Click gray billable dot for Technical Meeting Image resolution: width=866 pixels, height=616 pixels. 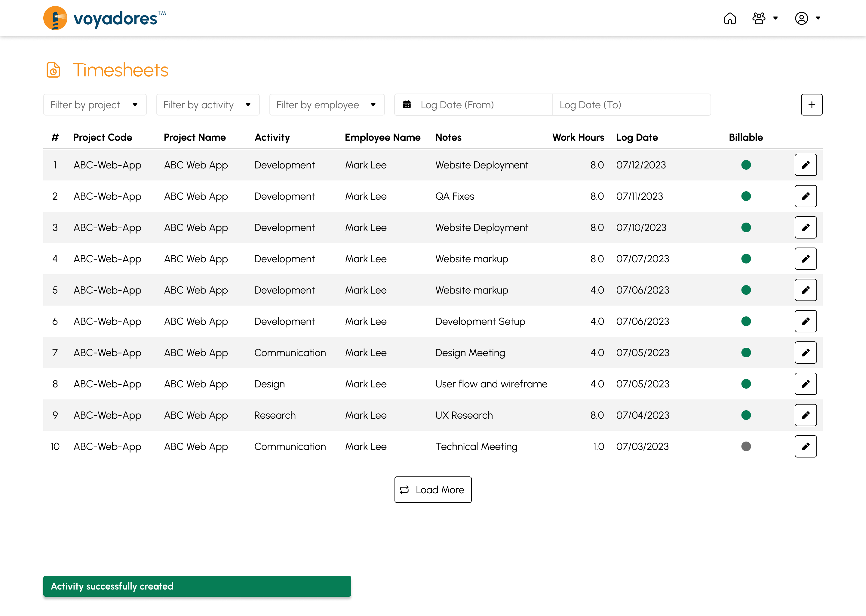(746, 446)
